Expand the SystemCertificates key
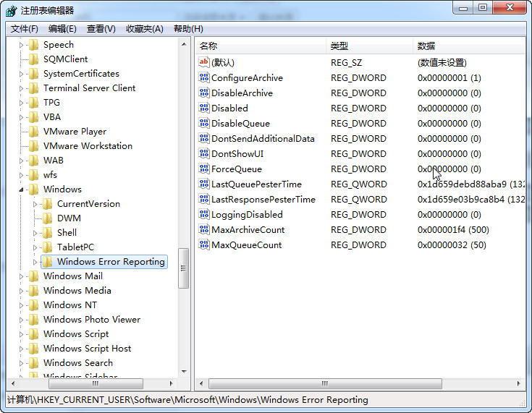This screenshot has height=413, width=532. (21, 74)
